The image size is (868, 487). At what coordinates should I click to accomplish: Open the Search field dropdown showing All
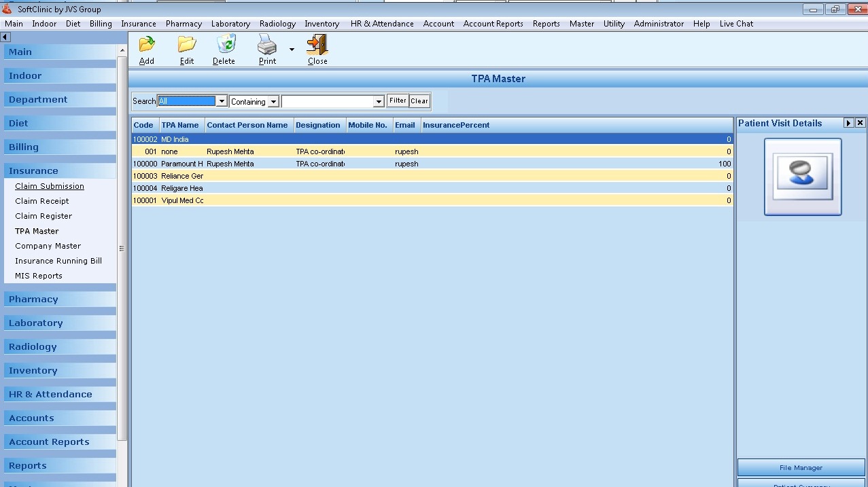(221, 100)
